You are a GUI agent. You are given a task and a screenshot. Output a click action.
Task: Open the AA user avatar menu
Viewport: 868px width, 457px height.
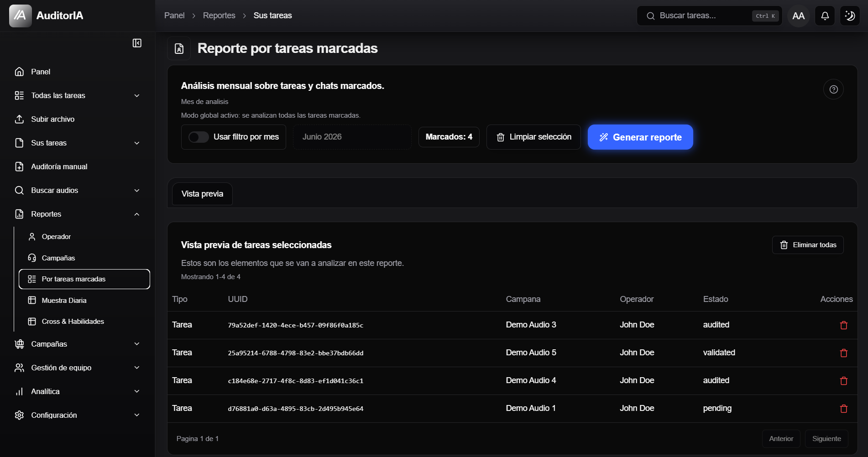point(798,16)
